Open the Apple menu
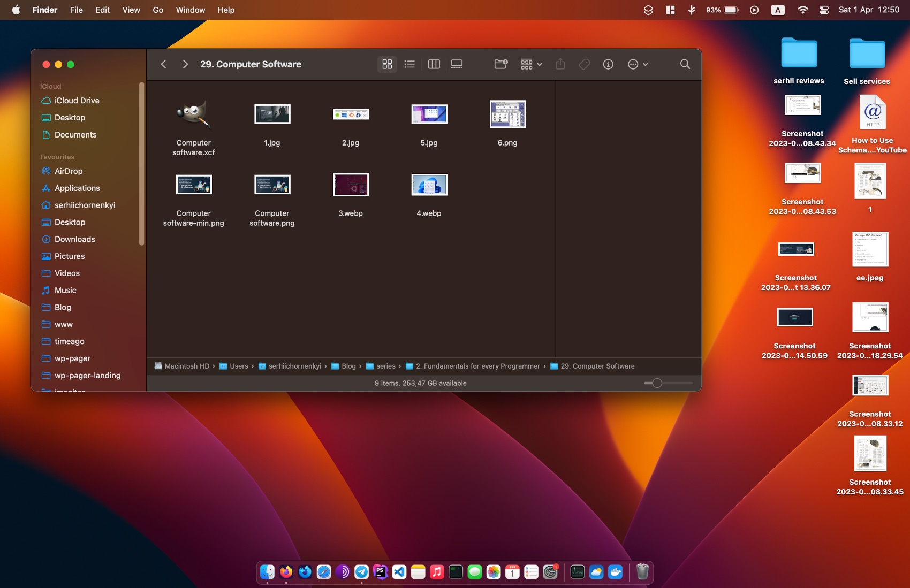Image resolution: width=910 pixels, height=588 pixels. (16, 10)
